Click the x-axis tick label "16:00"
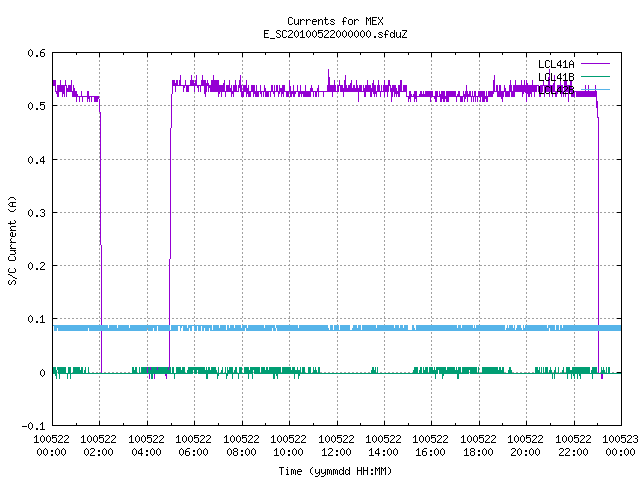This screenshot has width=640, height=480. point(431,452)
